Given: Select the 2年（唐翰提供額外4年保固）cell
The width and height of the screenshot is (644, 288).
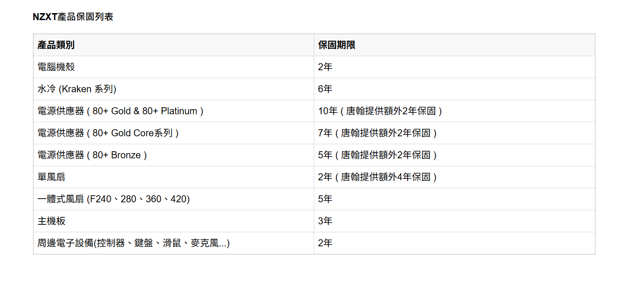Looking at the screenshot, I should pyautogui.click(x=378, y=177).
